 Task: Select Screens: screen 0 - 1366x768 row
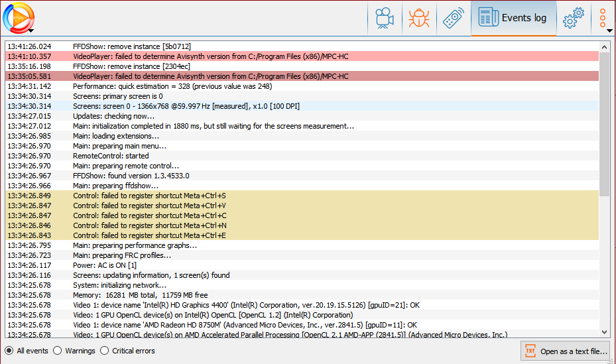tap(302, 106)
